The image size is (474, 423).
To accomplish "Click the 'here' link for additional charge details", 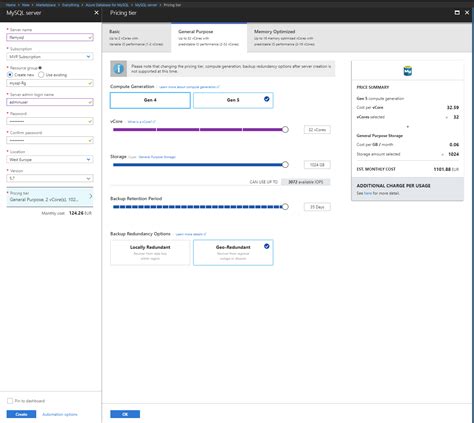I will tap(368, 193).
